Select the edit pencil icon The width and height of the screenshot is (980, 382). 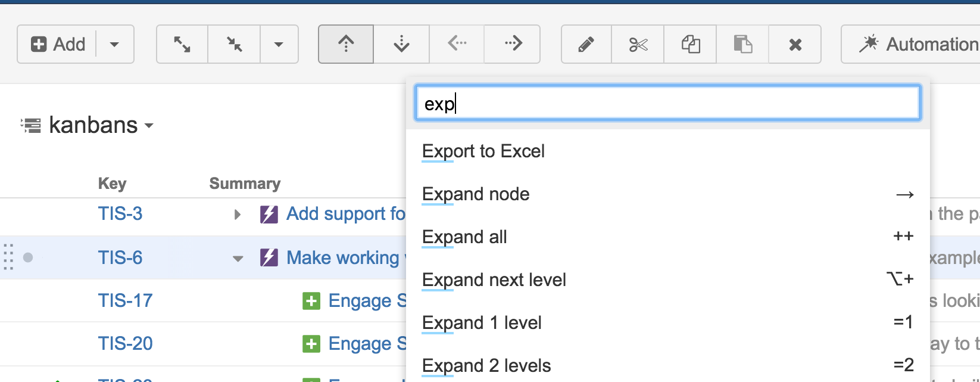[x=585, y=44]
